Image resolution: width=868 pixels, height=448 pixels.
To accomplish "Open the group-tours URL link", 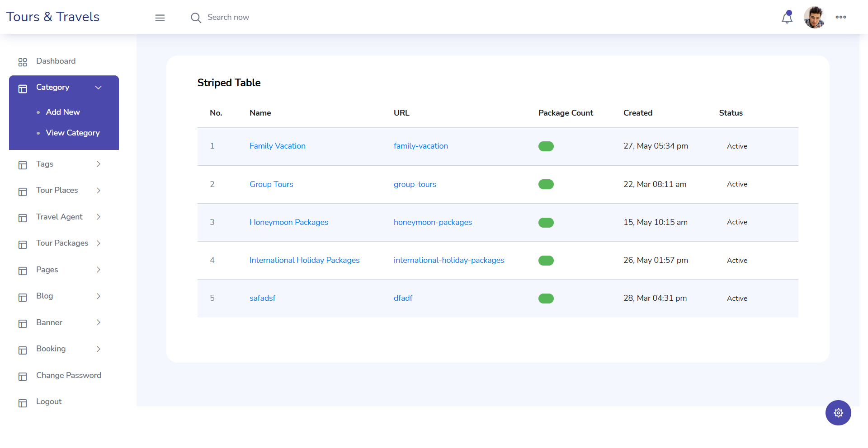I will [415, 184].
